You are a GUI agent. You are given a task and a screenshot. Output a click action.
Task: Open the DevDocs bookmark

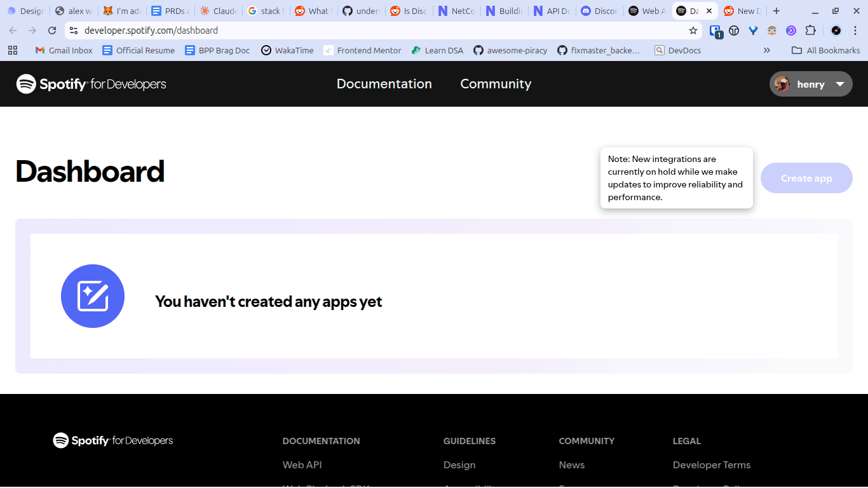click(x=678, y=50)
